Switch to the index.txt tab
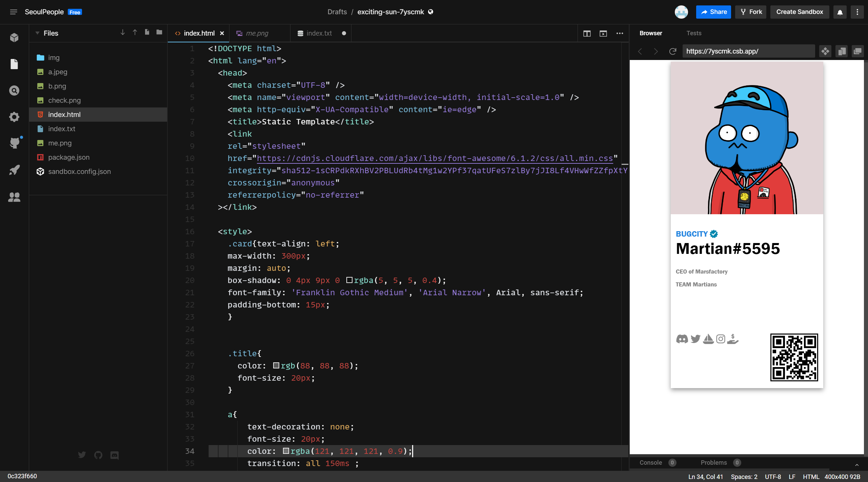Viewport: 868px width, 482px height. [x=319, y=33]
